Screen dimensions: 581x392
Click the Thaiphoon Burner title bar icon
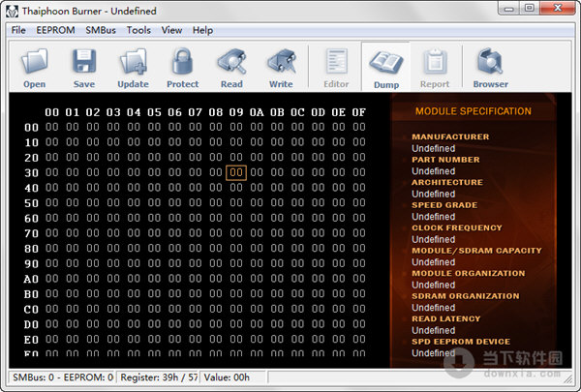click(12, 11)
